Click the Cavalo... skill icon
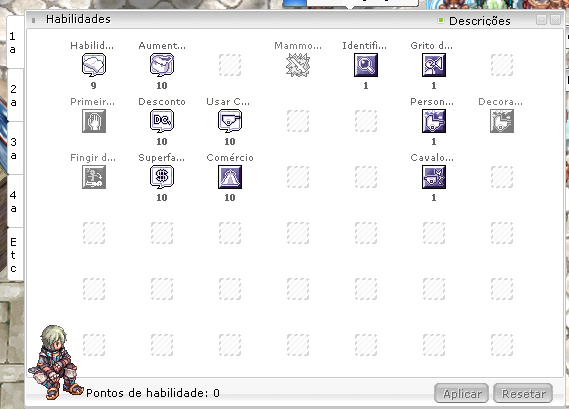Screen dimensions: 569x409 click(434, 177)
